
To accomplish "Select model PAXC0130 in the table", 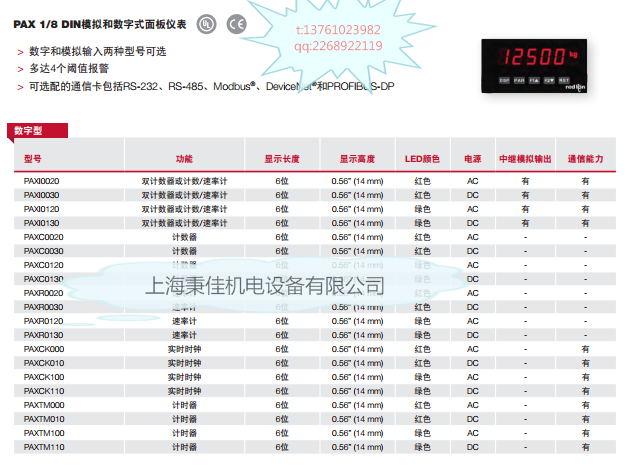I will [x=43, y=279].
